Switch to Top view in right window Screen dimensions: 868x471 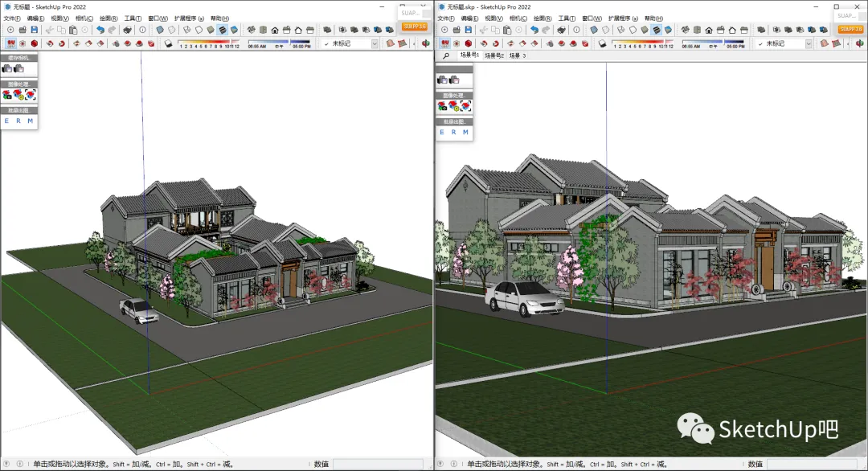pos(697,30)
